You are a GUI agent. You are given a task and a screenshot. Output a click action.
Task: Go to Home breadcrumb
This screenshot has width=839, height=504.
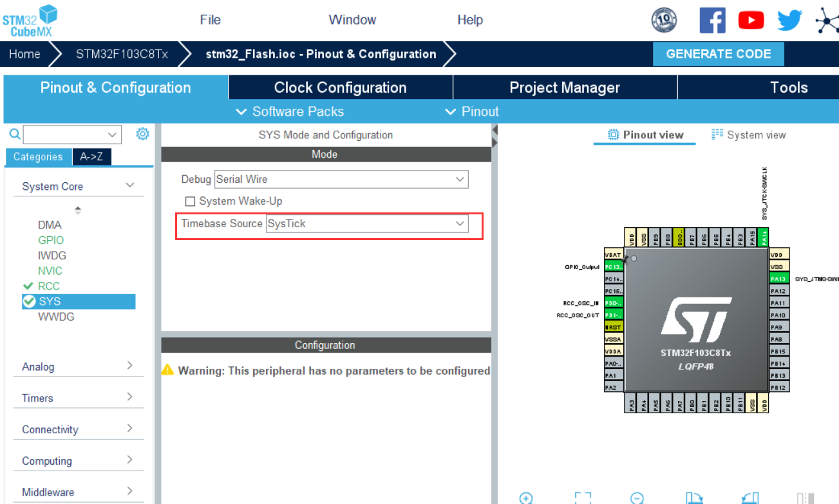point(24,54)
